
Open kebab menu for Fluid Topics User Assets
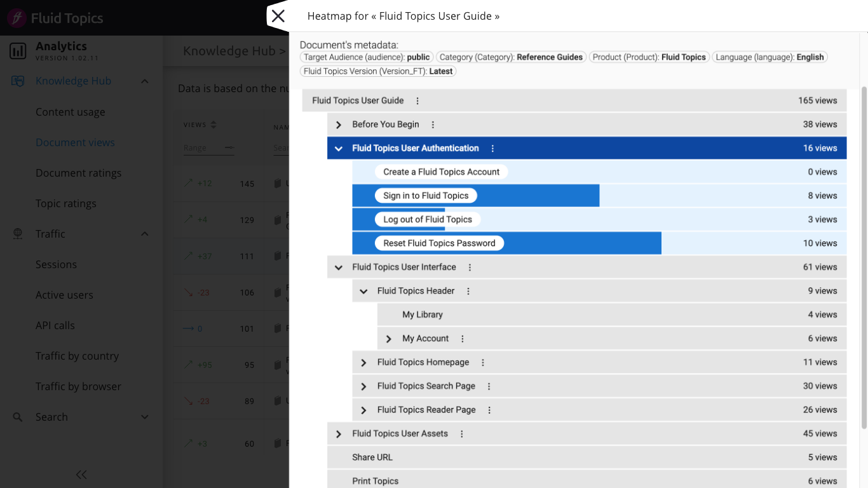tap(462, 434)
